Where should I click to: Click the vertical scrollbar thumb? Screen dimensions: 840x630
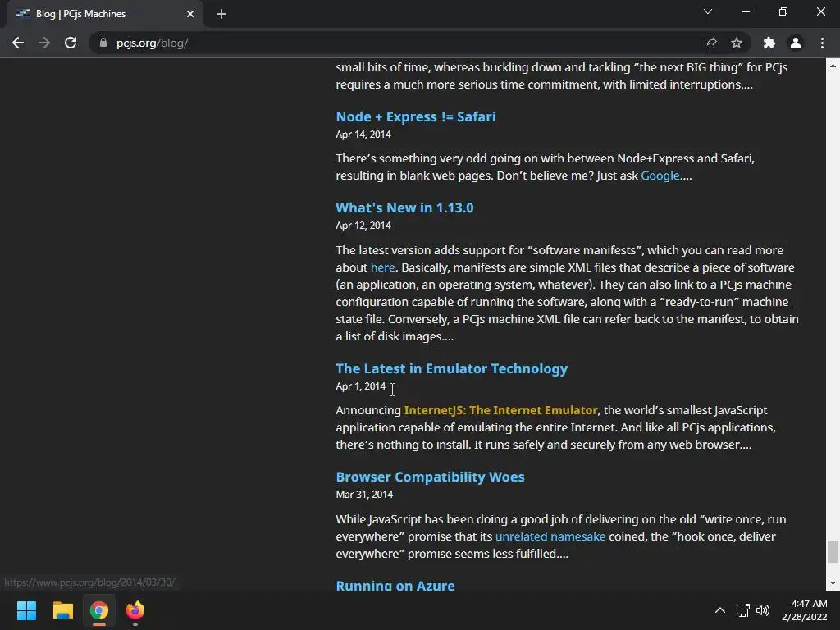click(x=833, y=552)
